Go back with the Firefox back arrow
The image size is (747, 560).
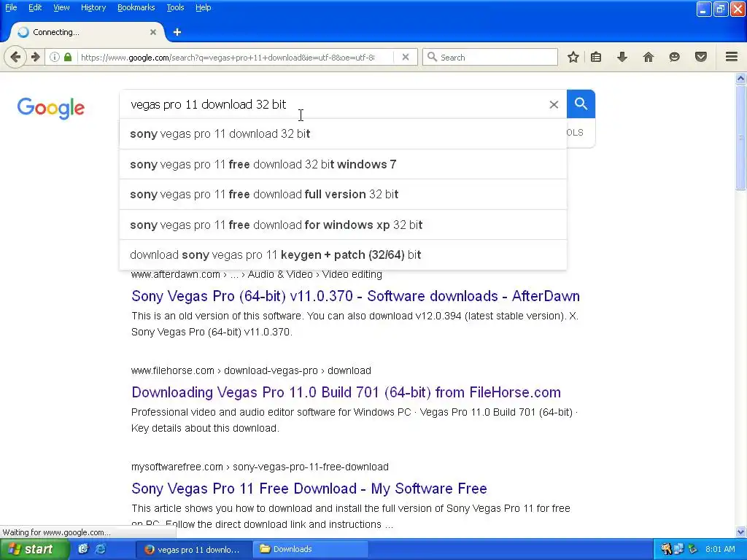(15, 57)
